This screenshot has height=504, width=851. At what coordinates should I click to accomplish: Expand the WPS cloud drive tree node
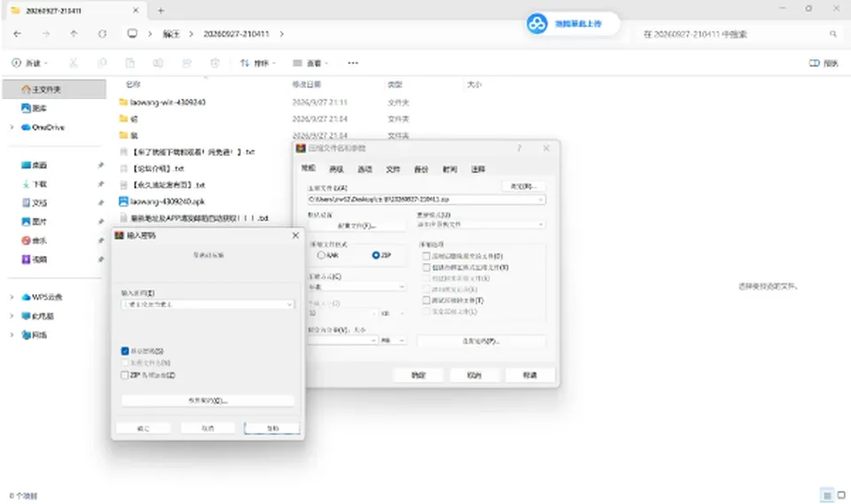(x=12, y=297)
